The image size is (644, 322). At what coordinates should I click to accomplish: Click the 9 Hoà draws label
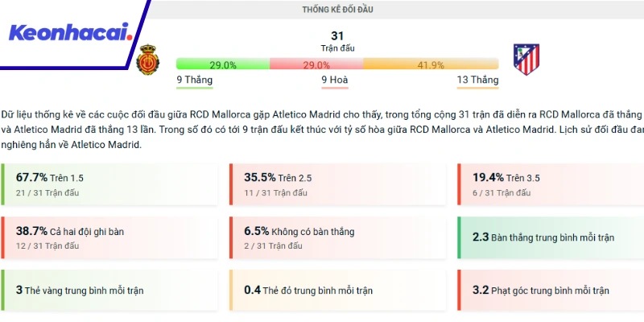click(337, 80)
